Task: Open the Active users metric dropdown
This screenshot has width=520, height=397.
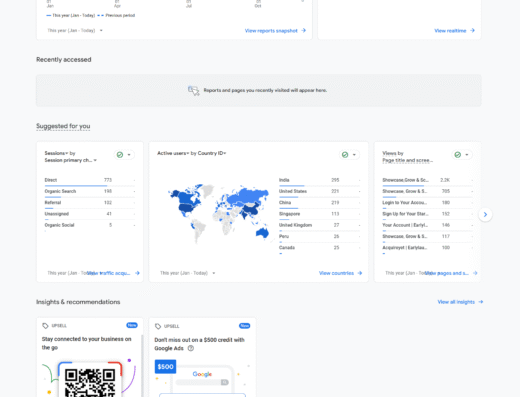Action: (x=173, y=153)
